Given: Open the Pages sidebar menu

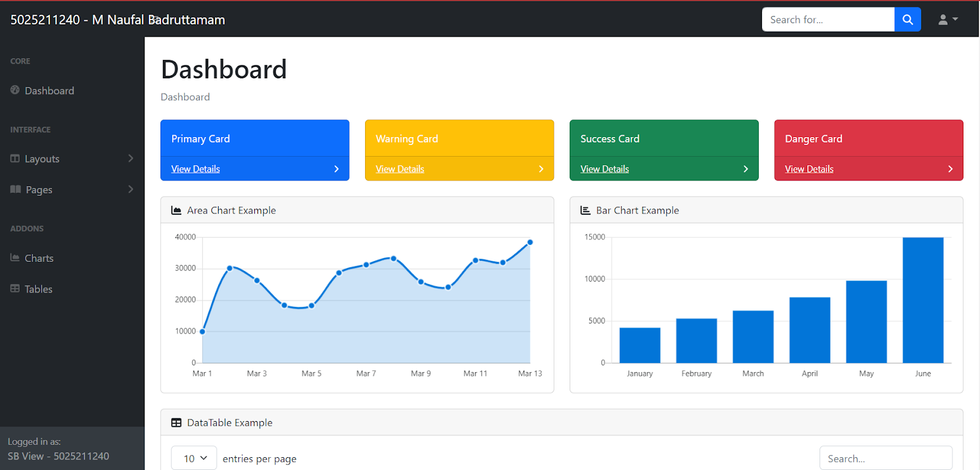Looking at the screenshot, I should click(x=72, y=190).
